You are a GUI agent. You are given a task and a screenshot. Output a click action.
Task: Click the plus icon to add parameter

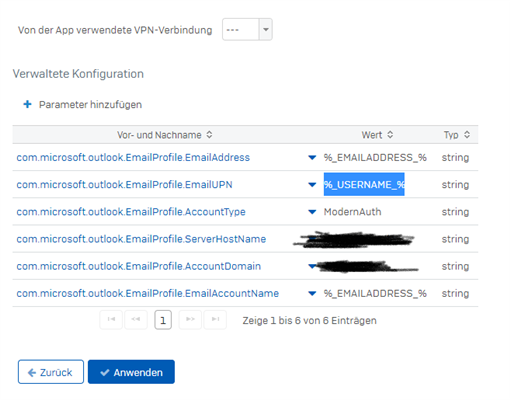(x=27, y=104)
